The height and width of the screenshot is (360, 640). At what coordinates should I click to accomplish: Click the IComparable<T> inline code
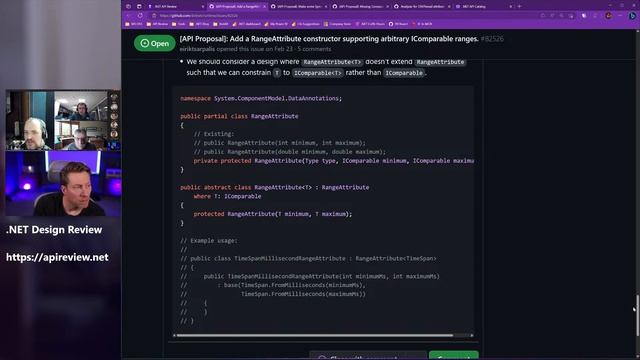tap(318, 73)
